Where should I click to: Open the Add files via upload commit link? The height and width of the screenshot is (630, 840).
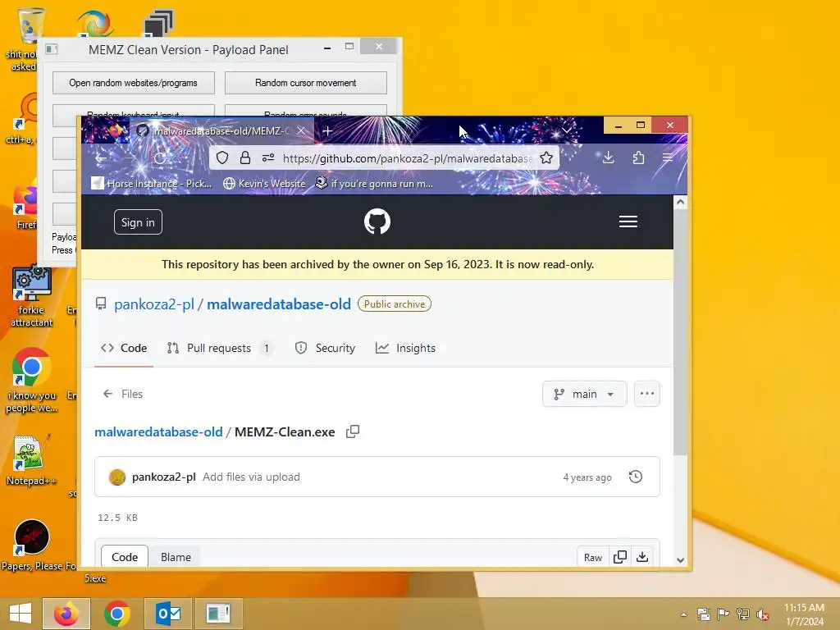[251, 477]
